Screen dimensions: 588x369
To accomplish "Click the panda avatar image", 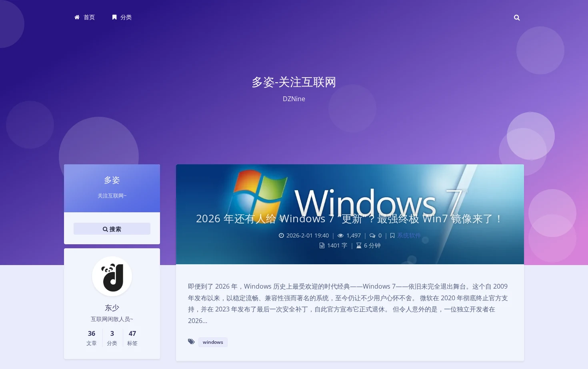I will [112, 276].
